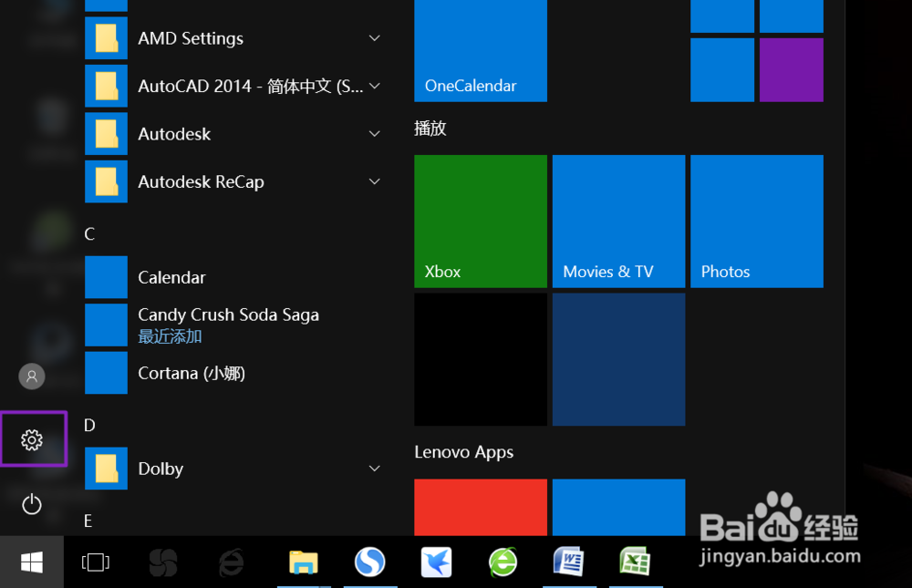Open Microsoft Excel from the taskbar
This screenshot has width=912, height=588.
(635, 562)
